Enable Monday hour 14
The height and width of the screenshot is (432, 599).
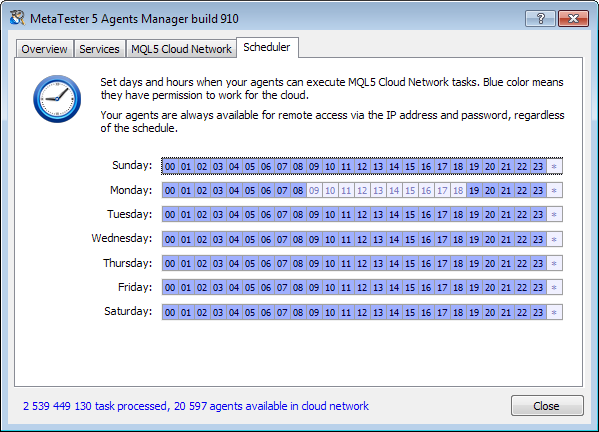(394, 191)
